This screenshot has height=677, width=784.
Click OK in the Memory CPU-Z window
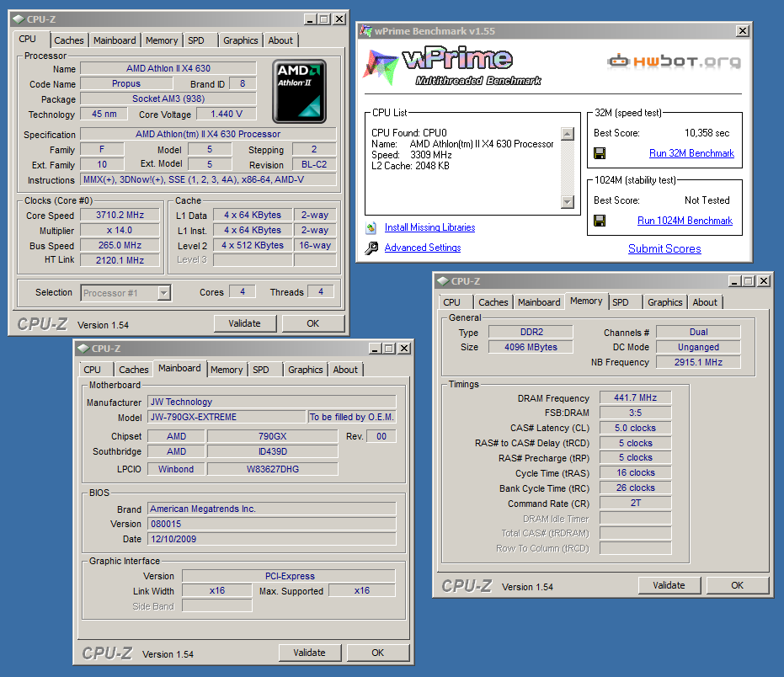pyautogui.click(x=738, y=585)
